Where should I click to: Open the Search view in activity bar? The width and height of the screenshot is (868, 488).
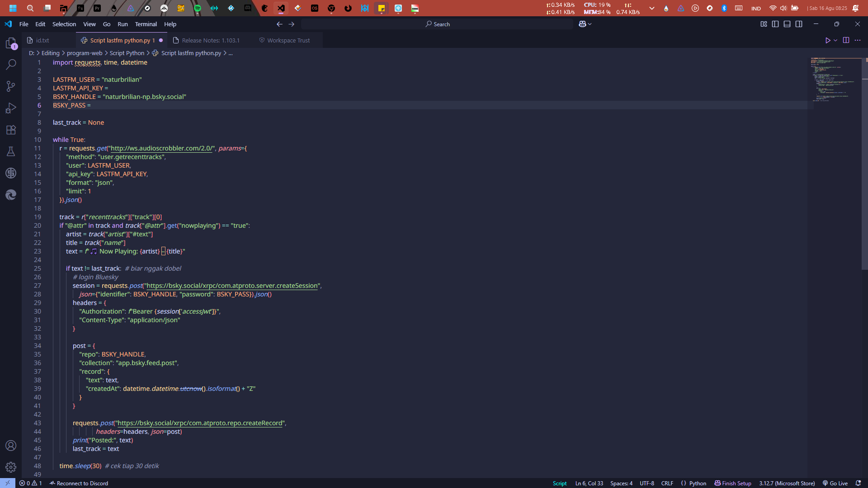pyautogui.click(x=11, y=65)
